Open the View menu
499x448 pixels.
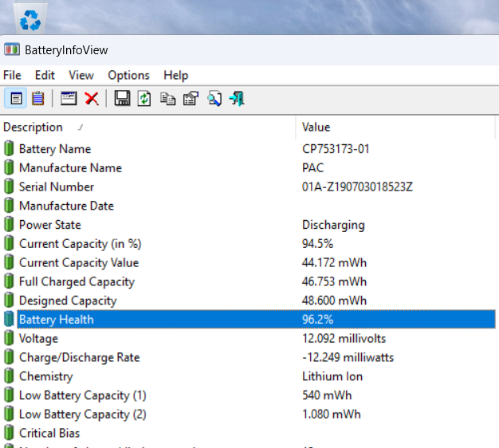[x=81, y=76]
